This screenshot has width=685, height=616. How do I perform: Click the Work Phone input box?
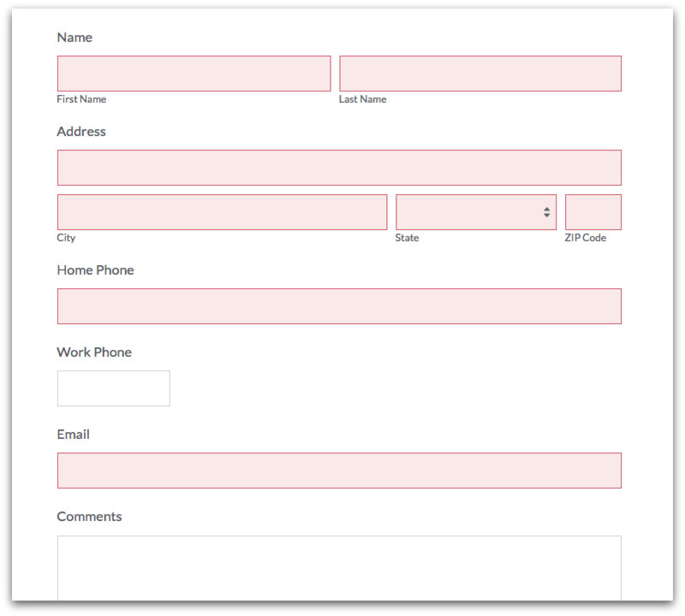click(x=113, y=388)
